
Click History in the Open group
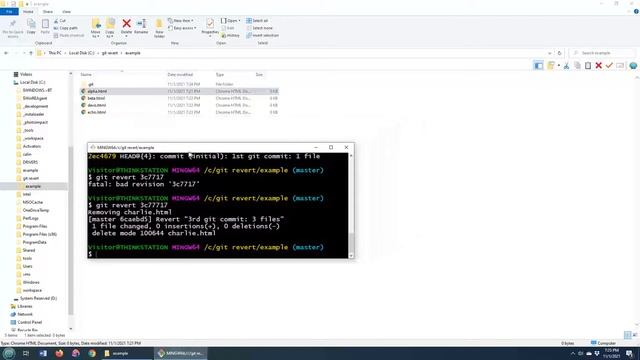tap(231, 36)
